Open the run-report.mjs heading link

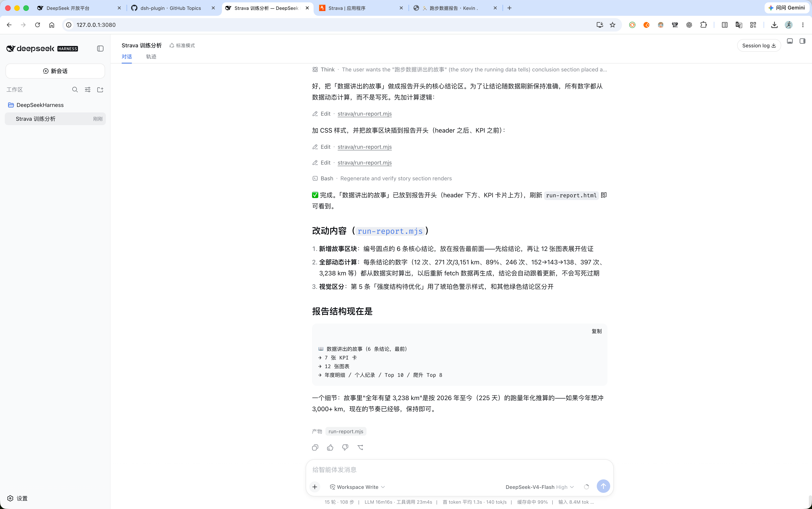(x=390, y=231)
